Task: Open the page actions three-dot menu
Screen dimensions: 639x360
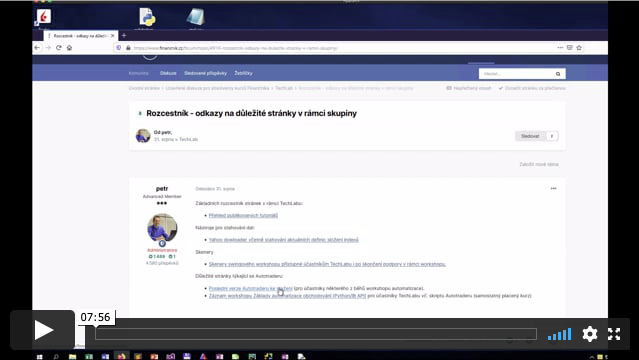Action: [x=560, y=48]
